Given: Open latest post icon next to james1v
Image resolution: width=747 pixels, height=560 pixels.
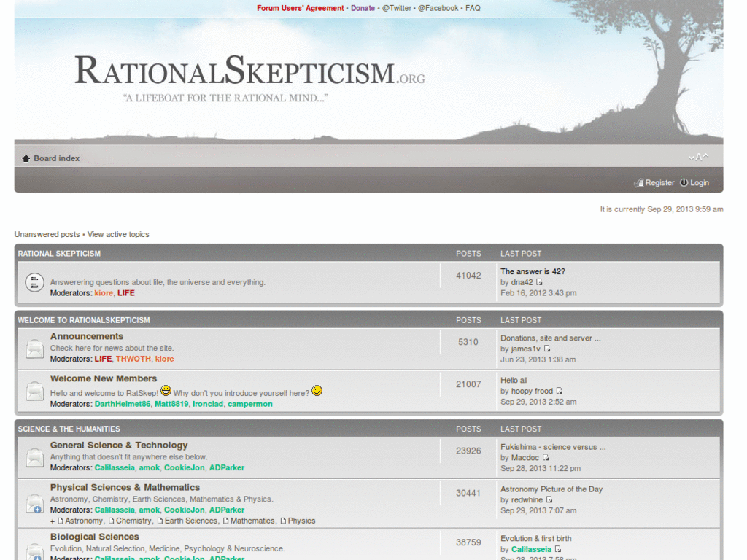Looking at the screenshot, I should pyautogui.click(x=547, y=349).
